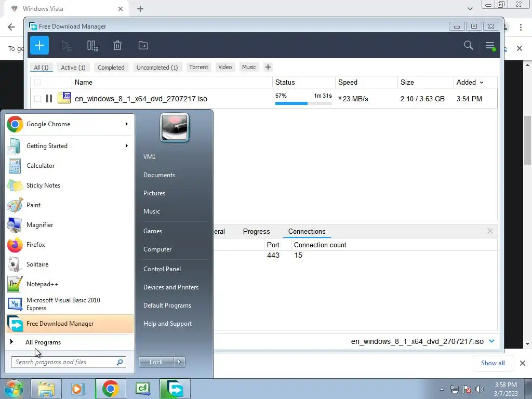Click Show all in Chrome downloads bar
Viewport: 532px width, 399px height.
(493, 363)
